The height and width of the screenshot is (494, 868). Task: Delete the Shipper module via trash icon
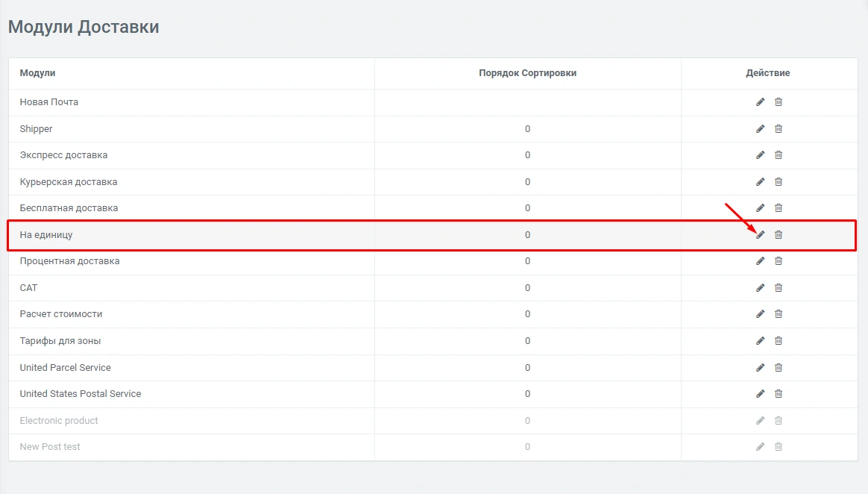[x=778, y=129]
